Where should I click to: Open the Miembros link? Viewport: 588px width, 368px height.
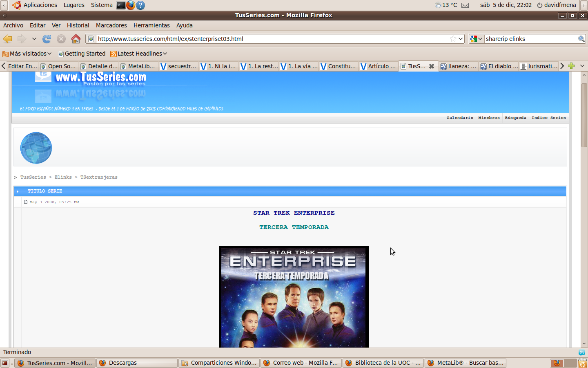(x=489, y=118)
